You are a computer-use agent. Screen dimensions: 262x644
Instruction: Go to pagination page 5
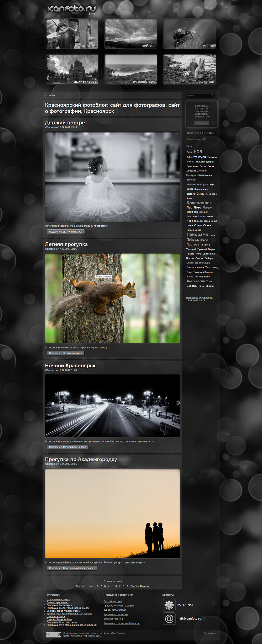pyautogui.click(x=112, y=586)
